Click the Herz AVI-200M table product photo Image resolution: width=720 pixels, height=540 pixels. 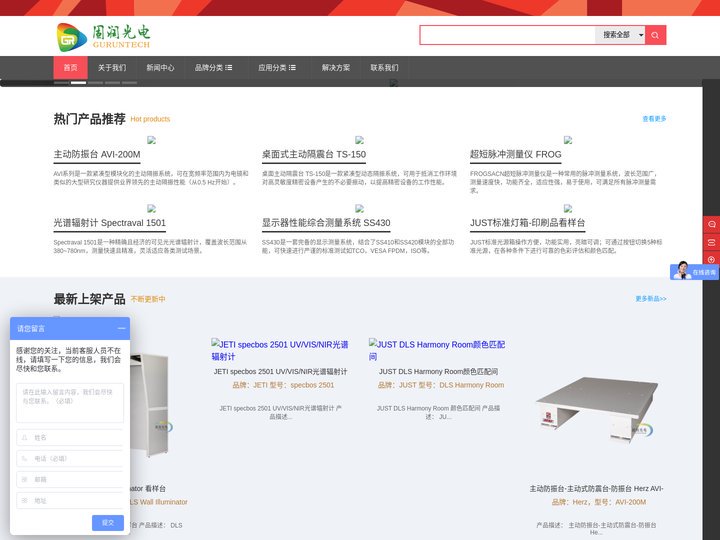pos(596,409)
